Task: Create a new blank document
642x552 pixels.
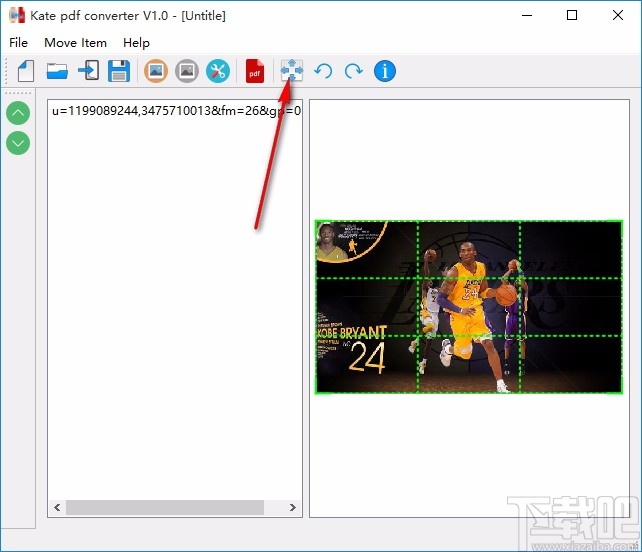Action: tap(26, 71)
